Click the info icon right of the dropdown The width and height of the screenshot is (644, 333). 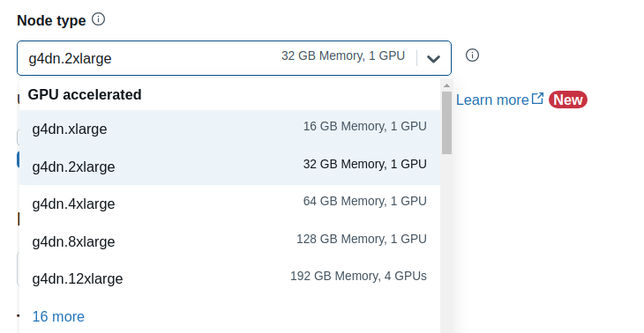point(472,55)
